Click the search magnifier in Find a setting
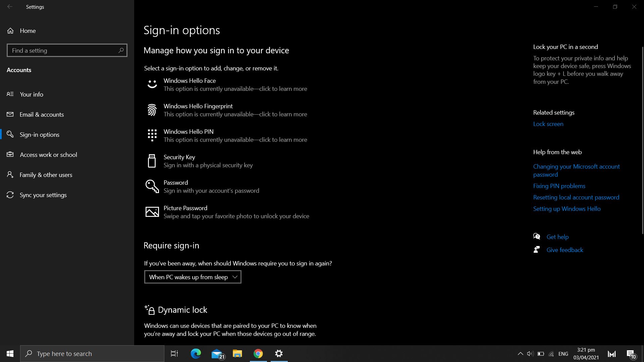The width and height of the screenshot is (644, 362). tap(121, 50)
